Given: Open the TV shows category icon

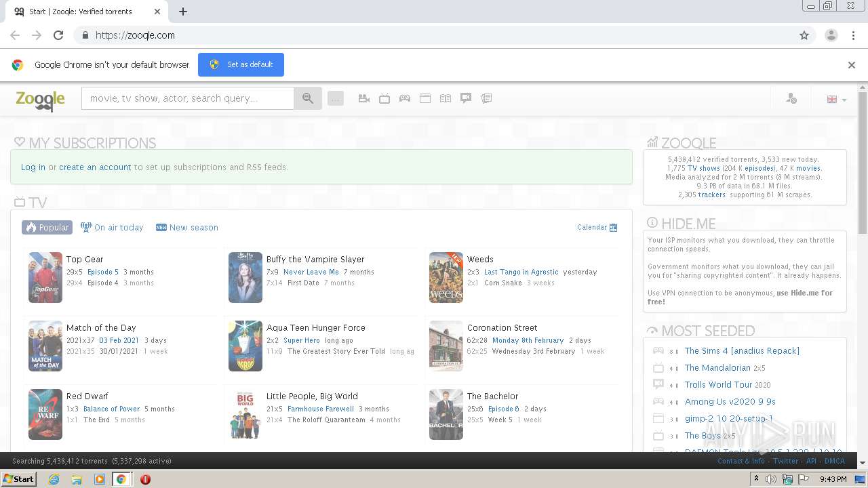Looking at the screenshot, I should pos(384,98).
